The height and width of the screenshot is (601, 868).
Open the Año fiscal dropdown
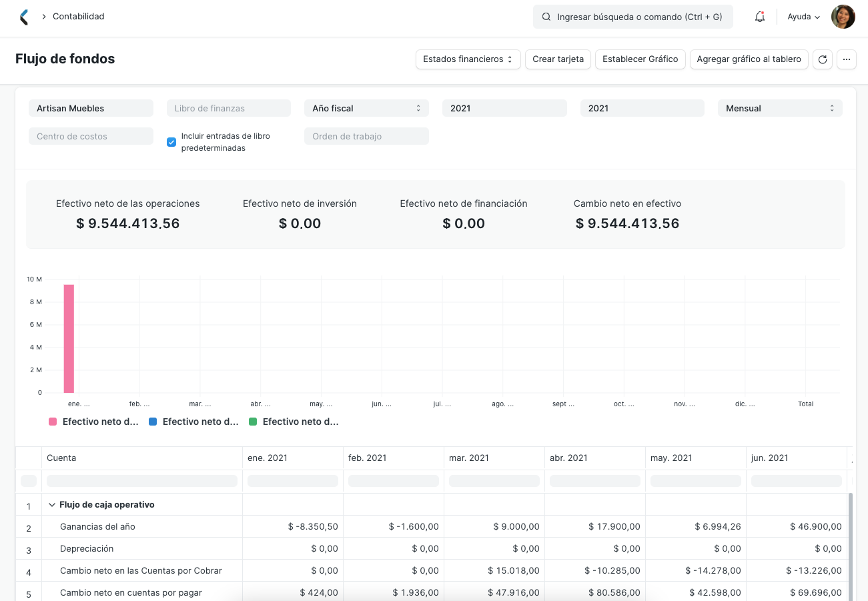pyautogui.click(x=366, y=107)
